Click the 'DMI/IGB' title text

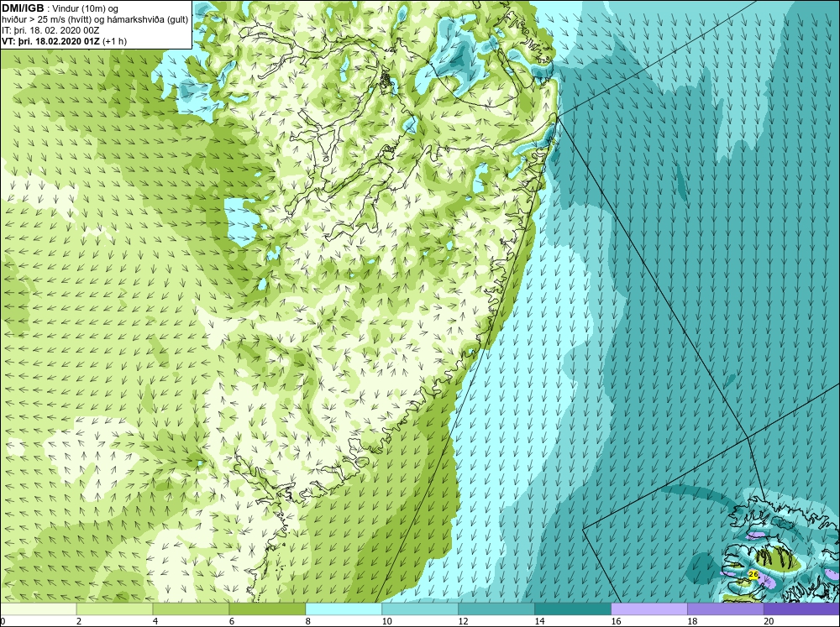(x=23, y=8)
